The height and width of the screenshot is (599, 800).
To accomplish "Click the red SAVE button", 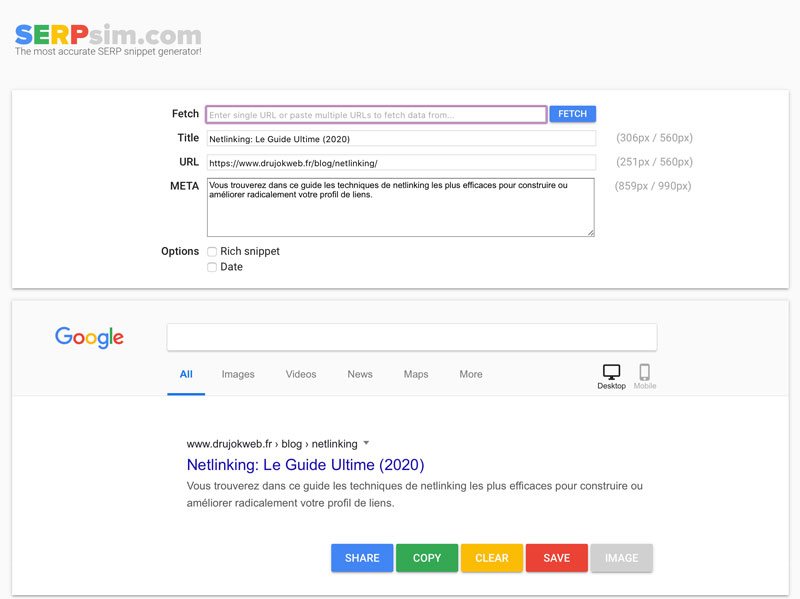I will pos(557,558).
